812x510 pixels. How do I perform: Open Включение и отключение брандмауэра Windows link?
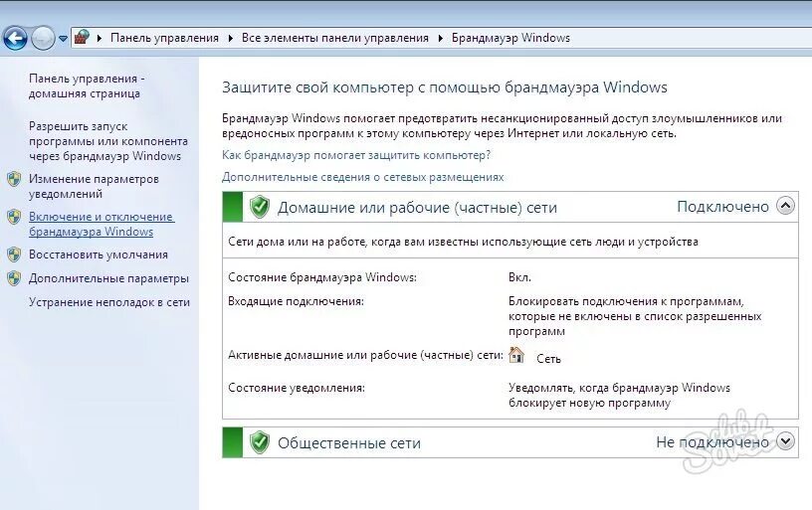point(101,224)
